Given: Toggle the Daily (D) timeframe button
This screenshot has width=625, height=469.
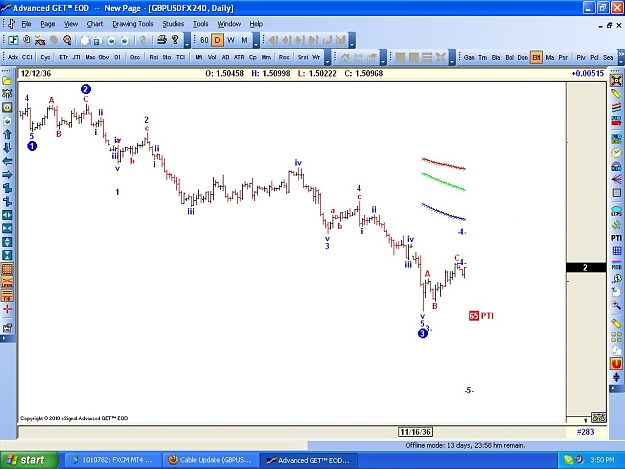Looking at the screenshot, I should (217, 40).
